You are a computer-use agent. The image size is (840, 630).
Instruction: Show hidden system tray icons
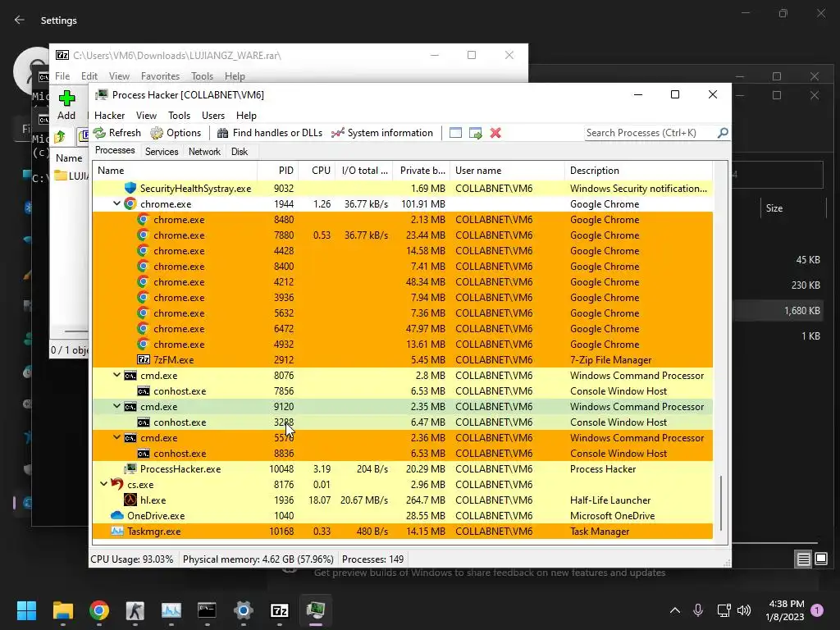675,610
